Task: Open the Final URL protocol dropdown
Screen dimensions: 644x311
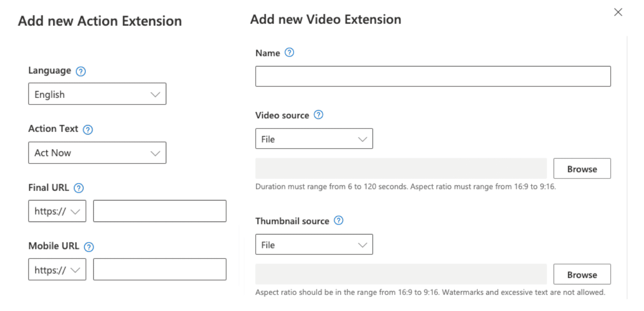Action: point(57,211)
